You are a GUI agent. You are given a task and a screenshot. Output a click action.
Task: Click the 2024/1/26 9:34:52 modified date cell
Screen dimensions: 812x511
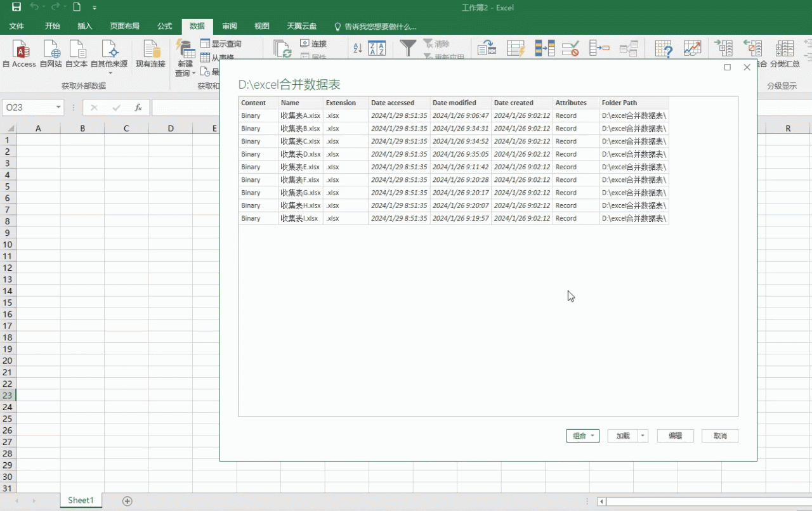click(x=461, y=141)
